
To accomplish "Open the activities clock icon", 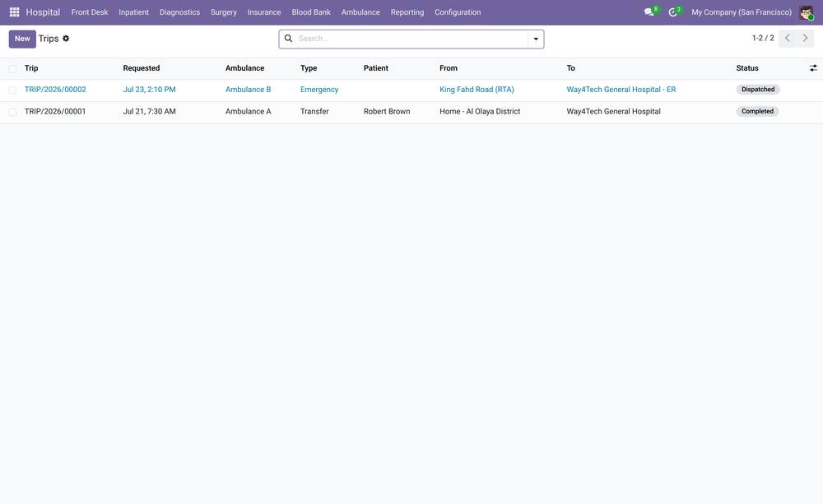I will pyautogui.click(x=673, y=12).
